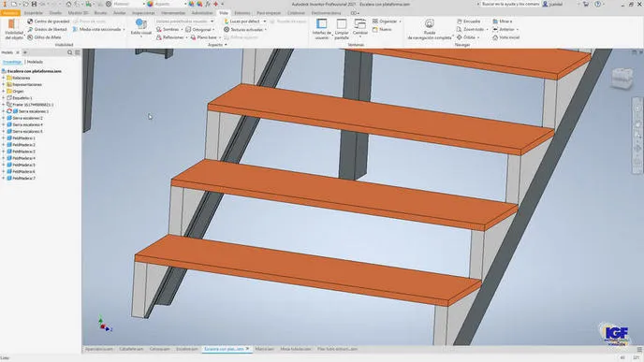The image size is (644, 362).
Task: Click the ViewCube in viewport
Action: tap(622, 78)
